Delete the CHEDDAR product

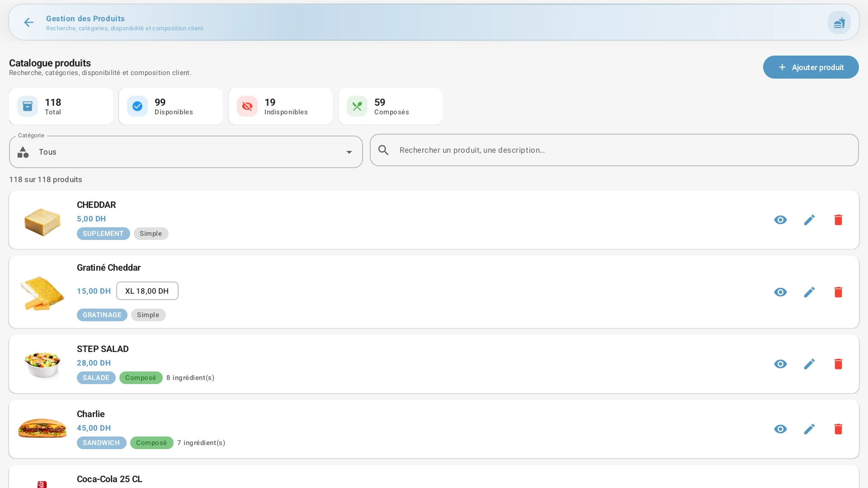[838, 220]
